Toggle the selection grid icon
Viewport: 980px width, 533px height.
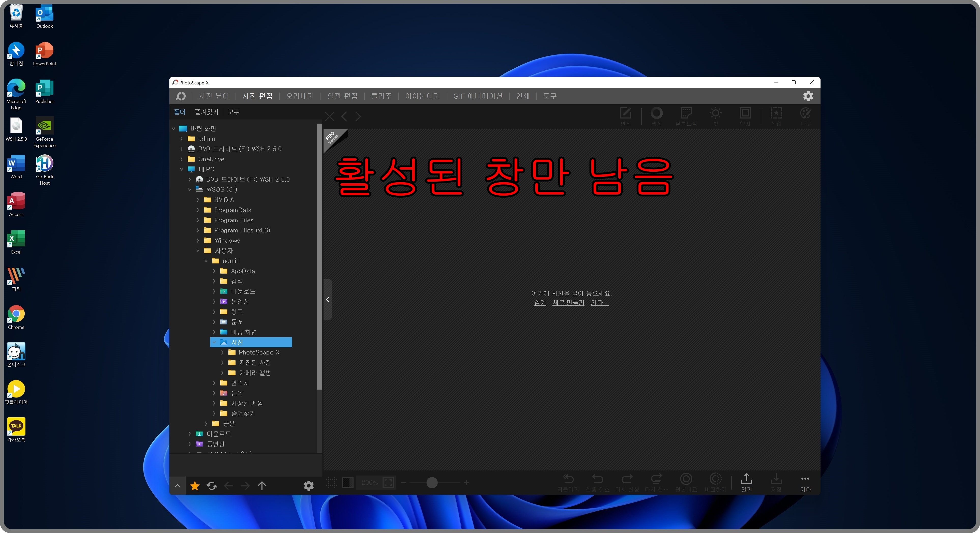pos(331,482)
